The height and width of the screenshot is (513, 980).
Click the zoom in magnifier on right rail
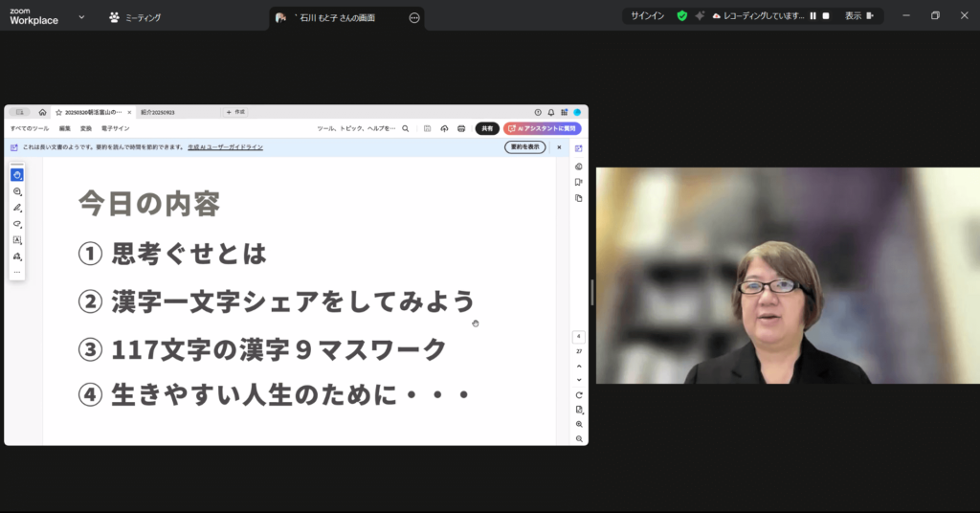point(579,424)
